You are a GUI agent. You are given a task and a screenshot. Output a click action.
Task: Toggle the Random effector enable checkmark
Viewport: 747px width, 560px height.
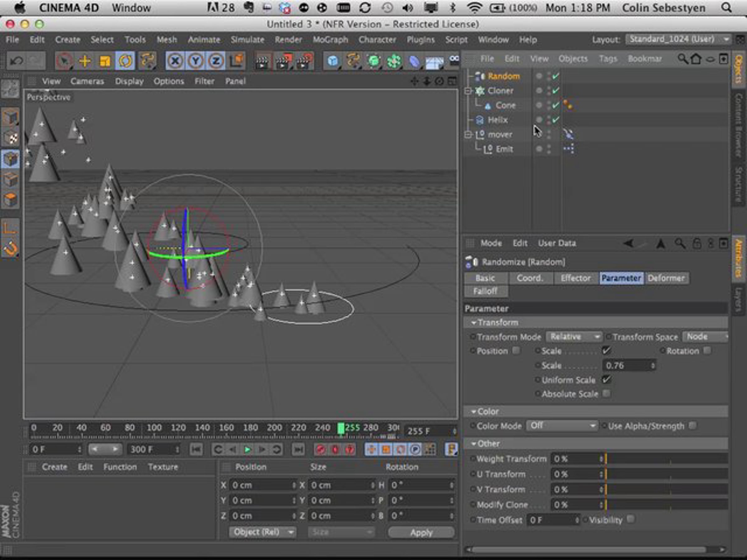click(x=556, y=76)
